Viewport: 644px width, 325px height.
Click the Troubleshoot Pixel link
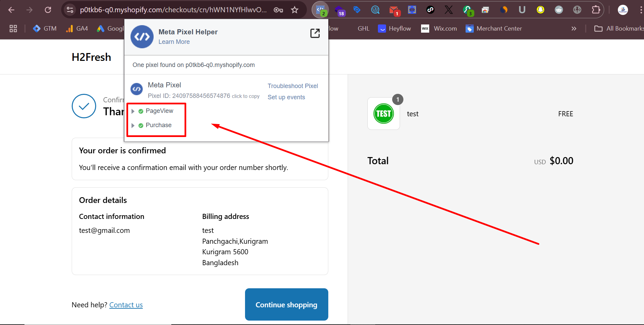point(293,86)
